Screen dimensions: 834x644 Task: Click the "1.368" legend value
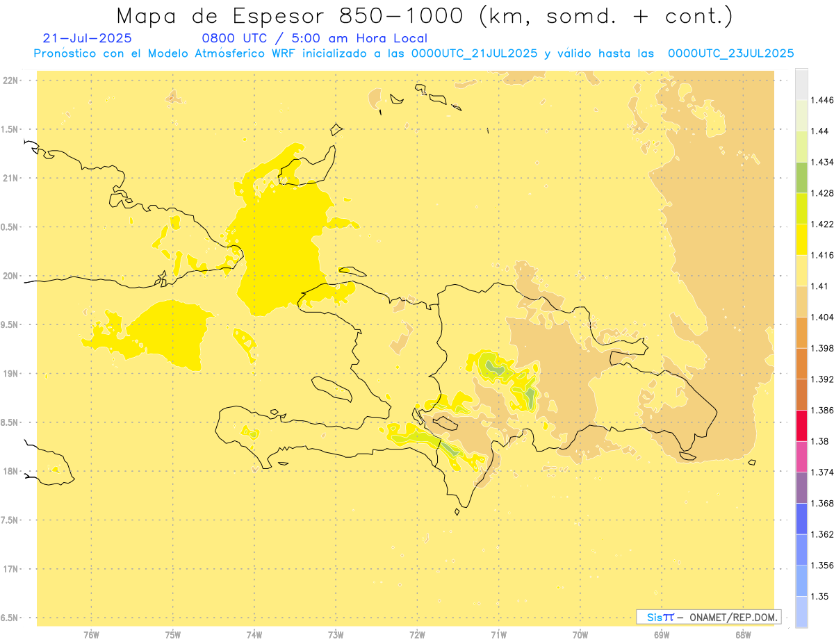click(821, 503)
